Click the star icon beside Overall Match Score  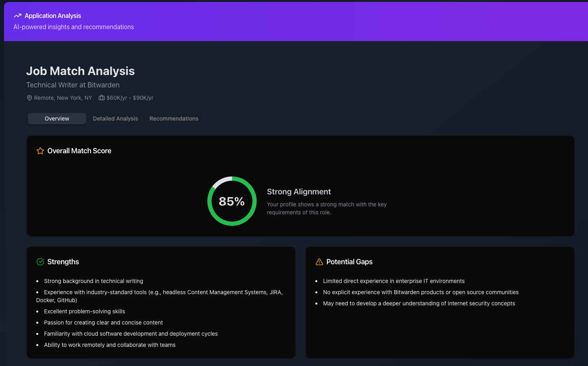(x=40, y=151)
